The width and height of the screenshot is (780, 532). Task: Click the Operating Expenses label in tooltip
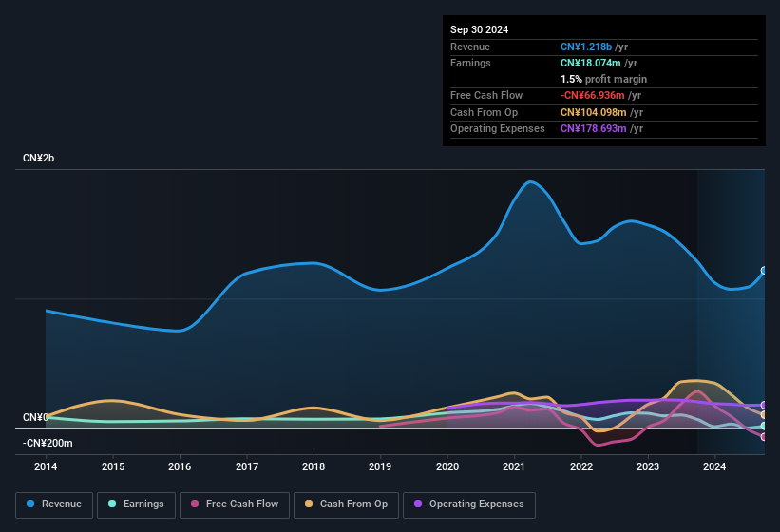click(498, 128)
